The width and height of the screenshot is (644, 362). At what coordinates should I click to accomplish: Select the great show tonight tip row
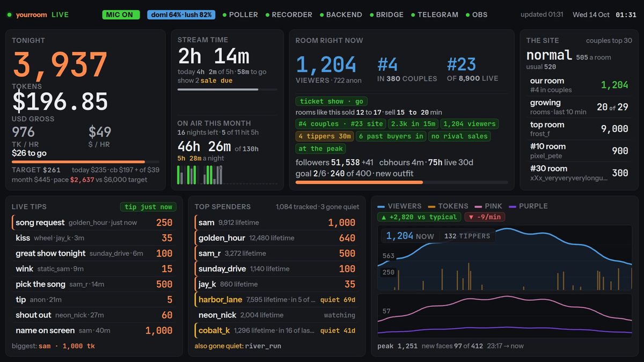[93, 253]
